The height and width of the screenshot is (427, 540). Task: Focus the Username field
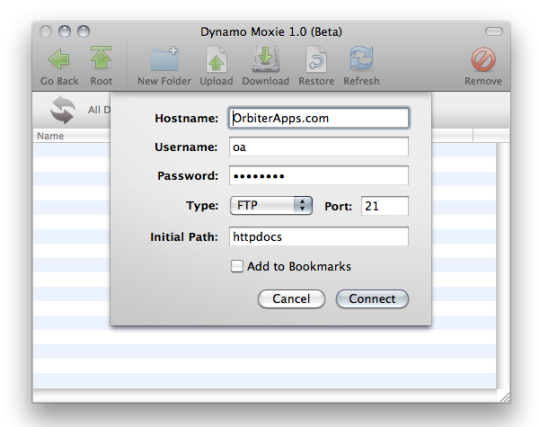[x=319, y=147]
